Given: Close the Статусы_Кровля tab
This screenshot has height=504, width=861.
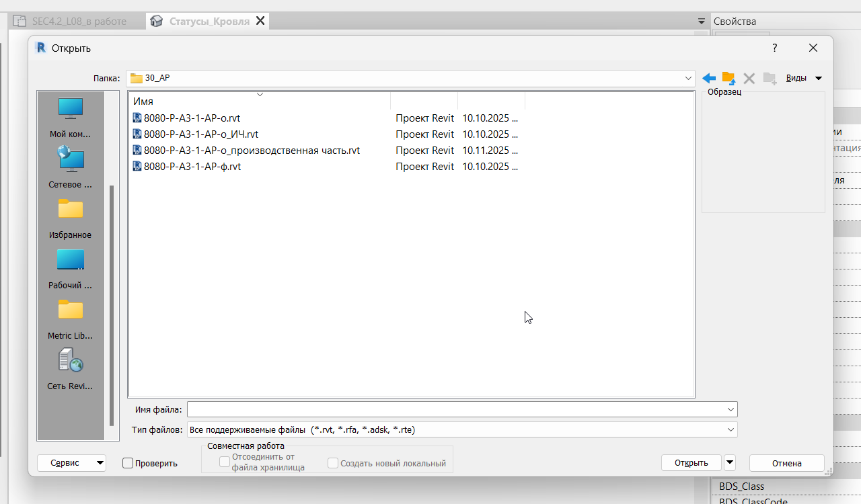Looking at the screenshot, I should (x=261, y=21).
